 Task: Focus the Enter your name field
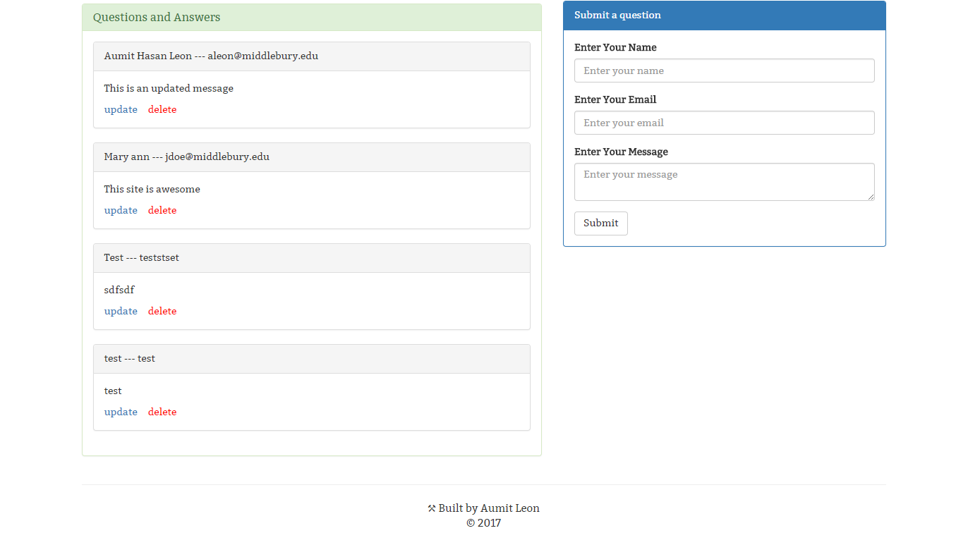tap(725, 71)
